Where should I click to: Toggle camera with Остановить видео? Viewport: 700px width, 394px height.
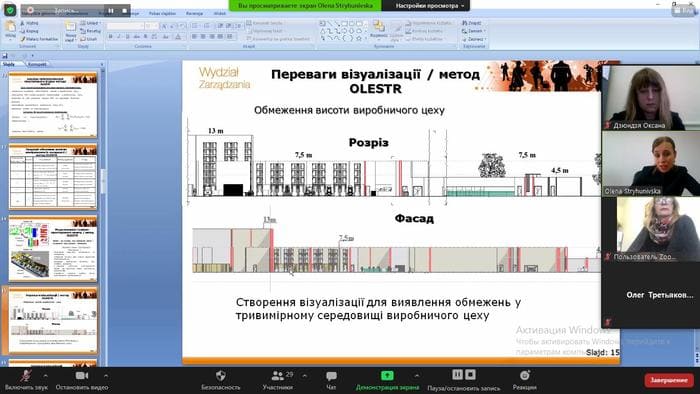pos(82,380)
